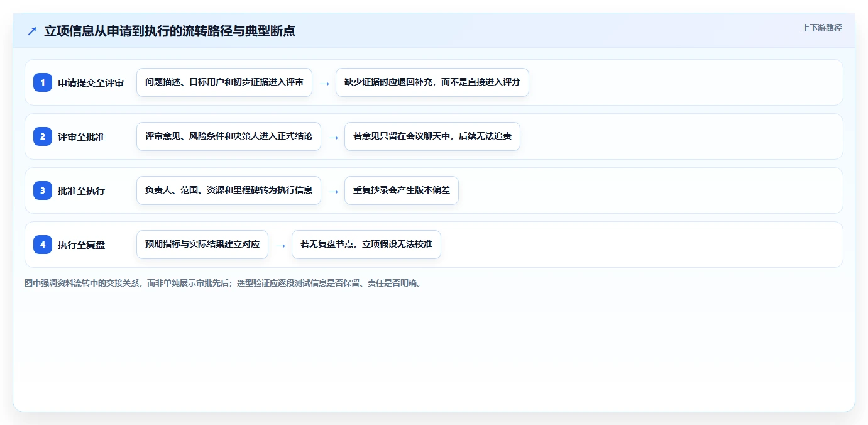This screenshot has height=425, width=868.
Task: Click the 申请提交至评审 step label
Action: 91,83
